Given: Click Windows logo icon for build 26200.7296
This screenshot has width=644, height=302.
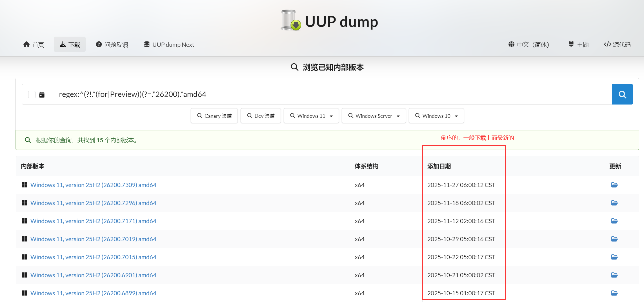Looking at the screenshot, I should (25, 203).
